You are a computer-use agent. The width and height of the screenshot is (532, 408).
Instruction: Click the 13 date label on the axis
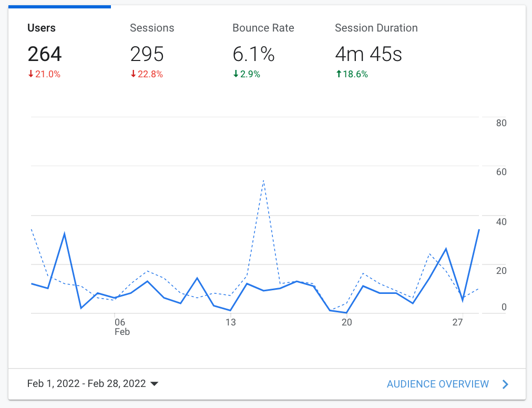pyautogui.click(x=231, y=322)
